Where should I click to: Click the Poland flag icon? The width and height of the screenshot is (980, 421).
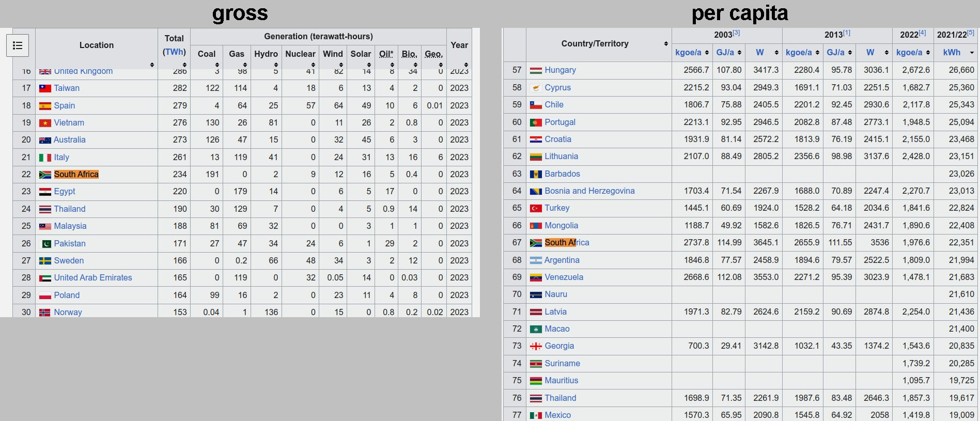(45, 295)
